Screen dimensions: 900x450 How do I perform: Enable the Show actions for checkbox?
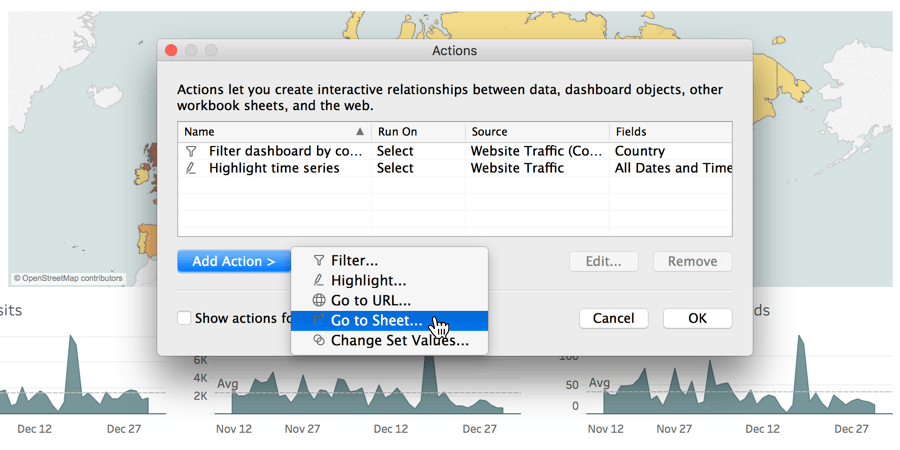[x=184, y=318]
